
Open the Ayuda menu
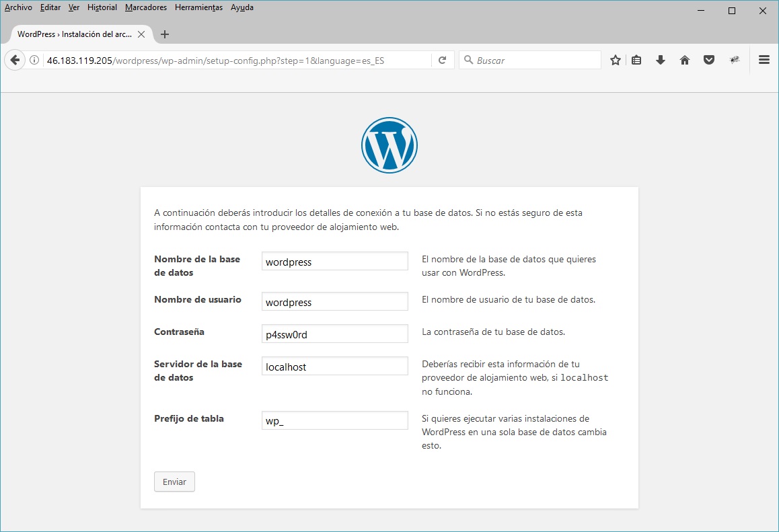[242, 7]
